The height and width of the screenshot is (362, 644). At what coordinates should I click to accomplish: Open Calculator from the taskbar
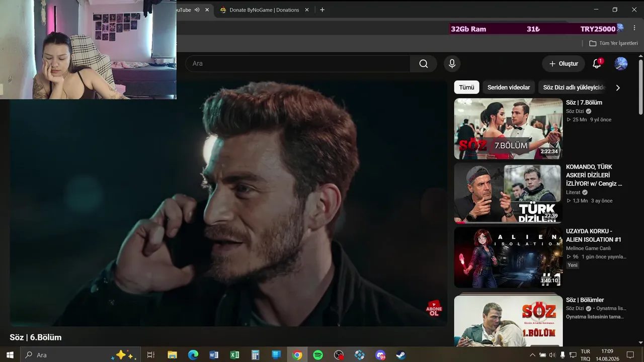click(x=256, y=355)
